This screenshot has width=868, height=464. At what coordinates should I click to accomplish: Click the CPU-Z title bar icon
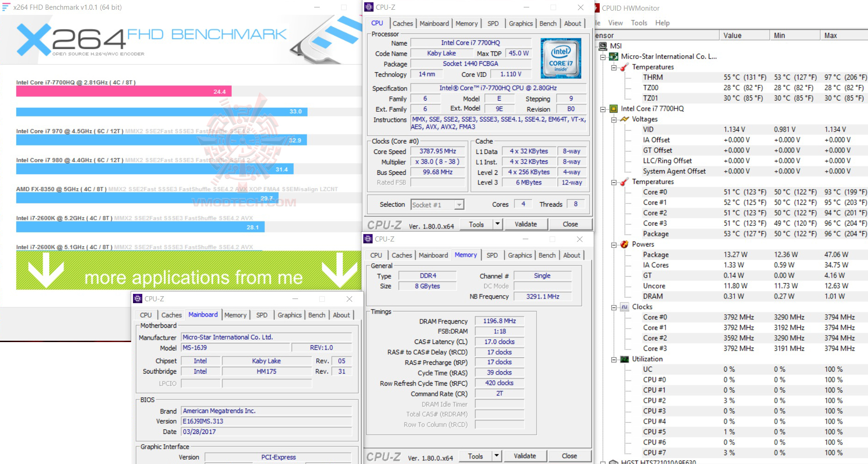pos(368,7)
